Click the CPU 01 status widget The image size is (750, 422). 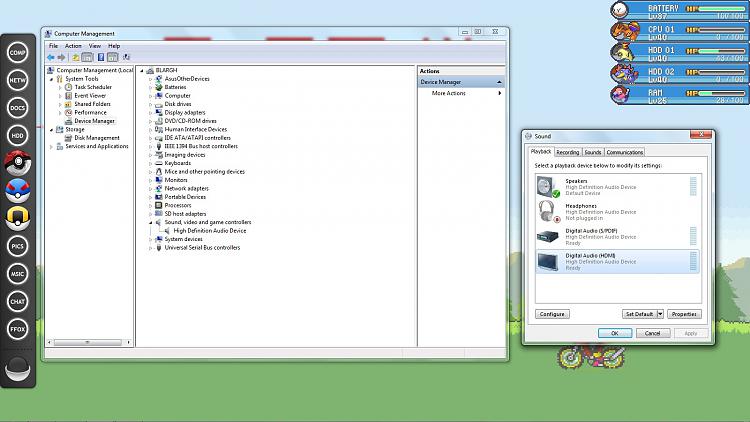click(x=680, y=31)
